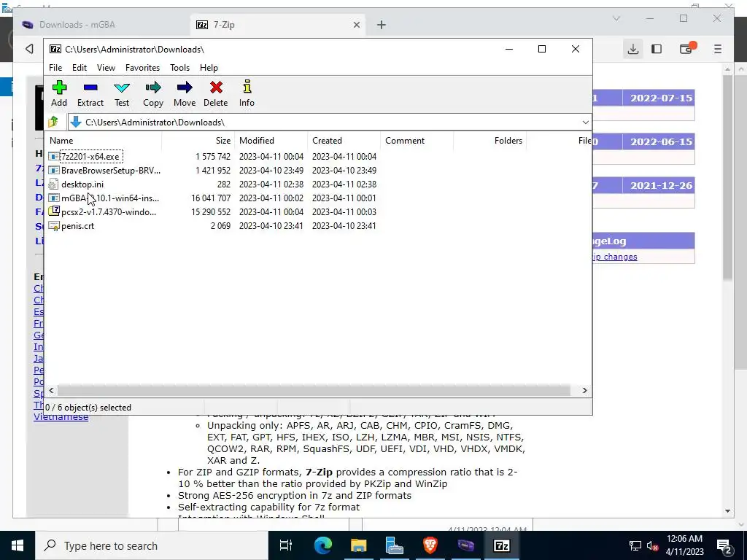The height and width of the screenshot is (560, 747).
Task: Click the 2022-07-15 date cell
Action: [661, 98]
